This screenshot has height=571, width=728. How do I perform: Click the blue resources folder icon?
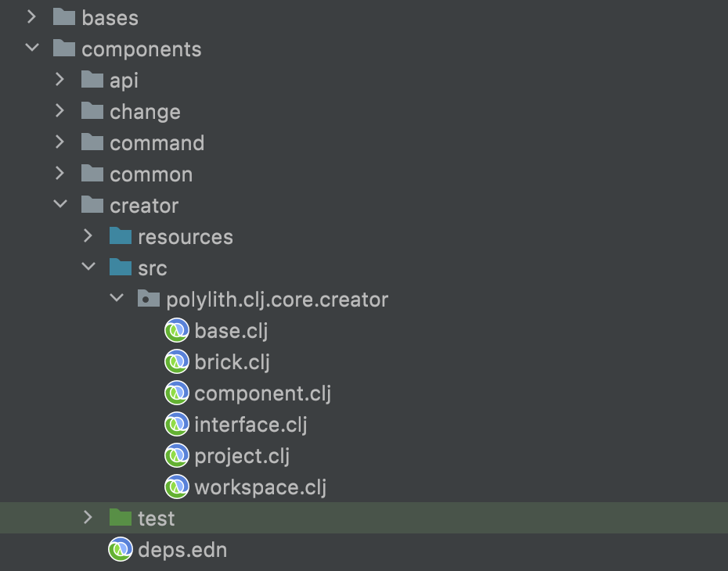121,236
